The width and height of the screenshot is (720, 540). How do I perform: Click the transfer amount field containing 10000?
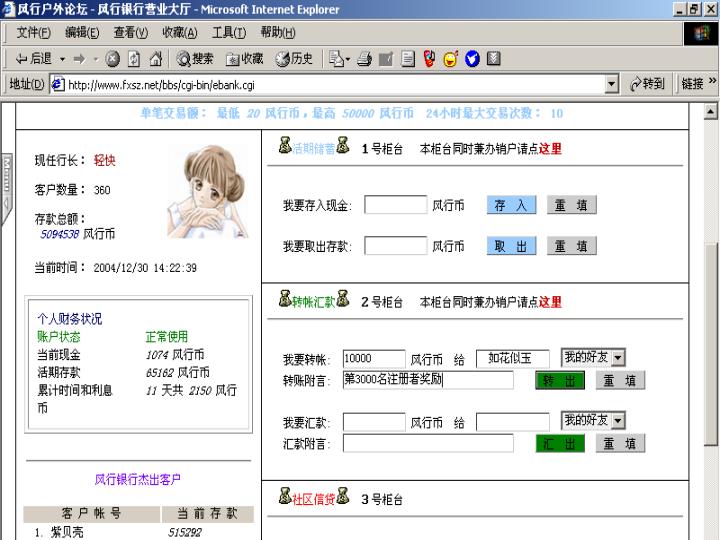tap(373, 359)
